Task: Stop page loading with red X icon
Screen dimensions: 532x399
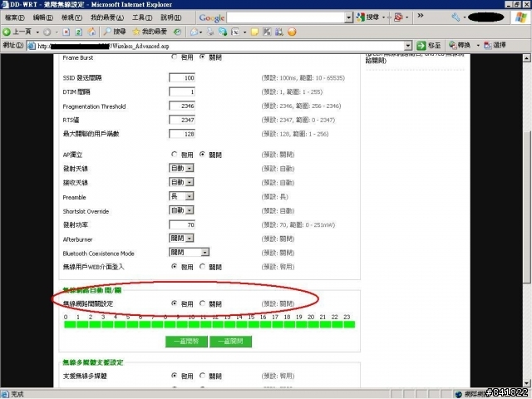Action: click(66, 32)
